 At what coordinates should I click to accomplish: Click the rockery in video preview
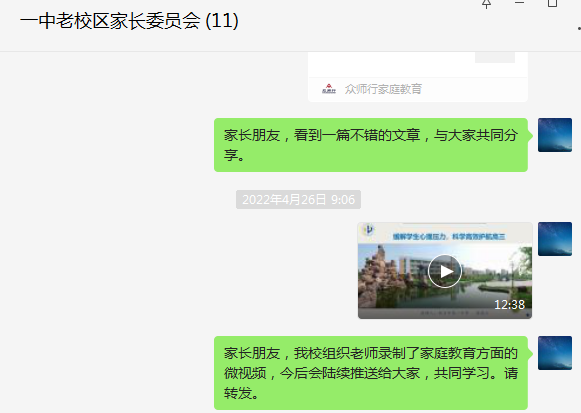point(380,274)
